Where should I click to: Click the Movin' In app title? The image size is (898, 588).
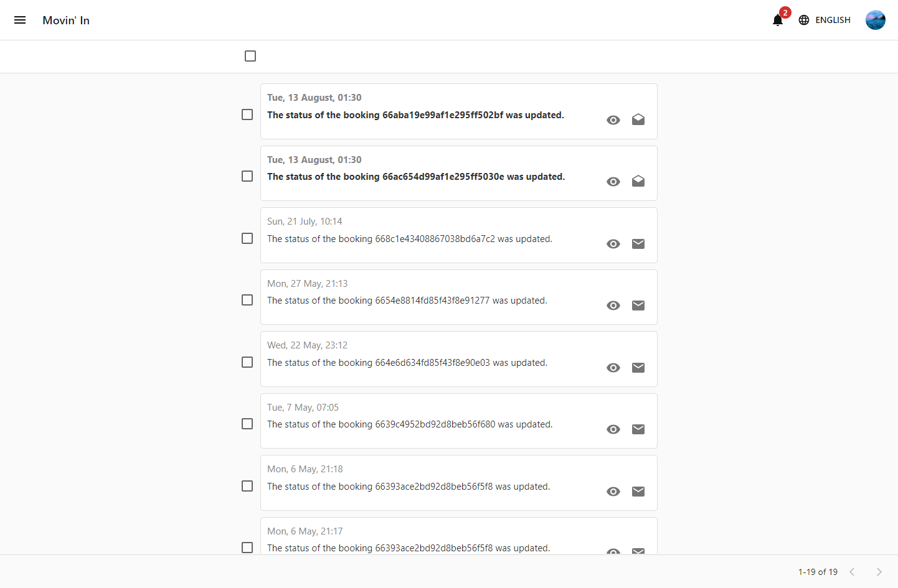pos(66,21)
